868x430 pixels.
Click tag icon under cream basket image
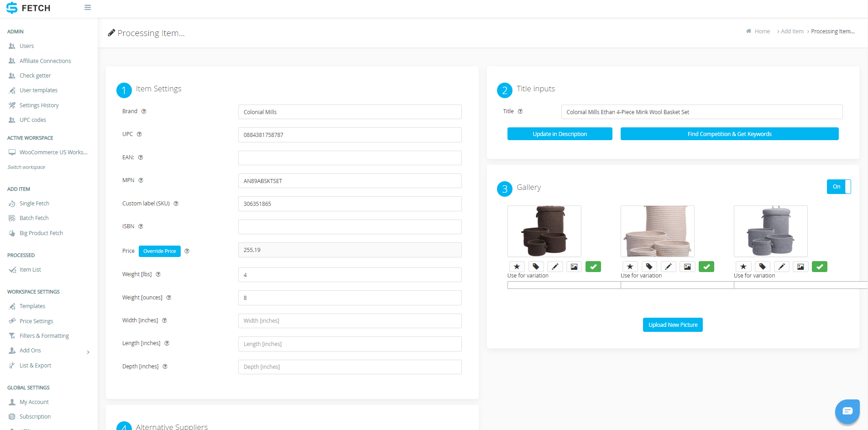tap(649, 267)
